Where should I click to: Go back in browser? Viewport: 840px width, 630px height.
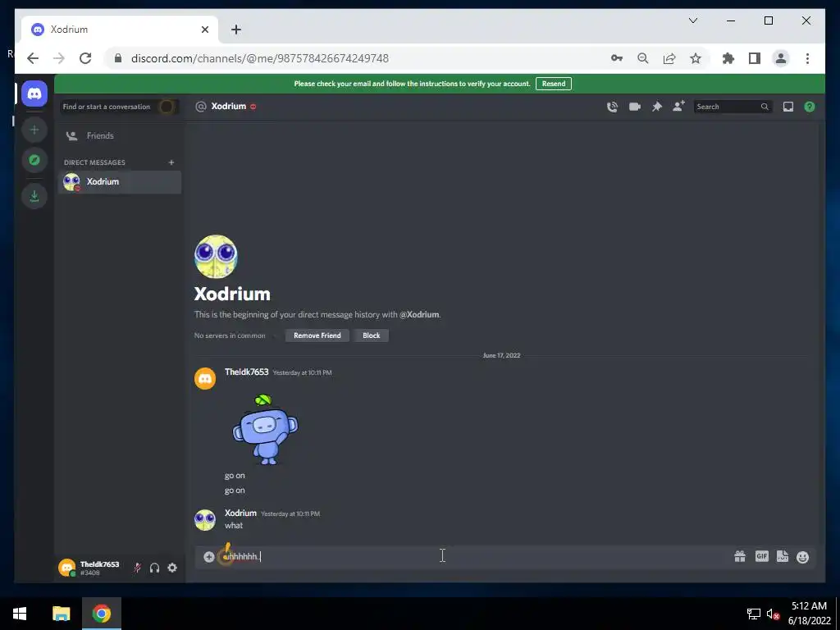pyautogui.click(x=33, y=58)
